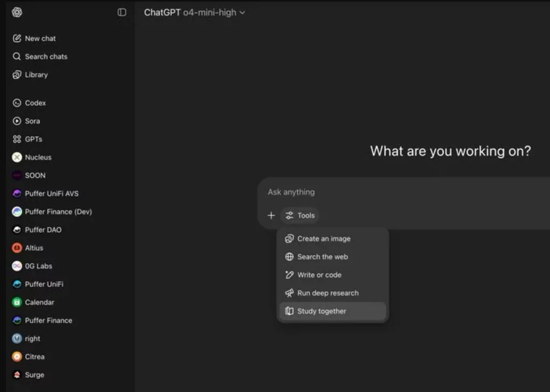550x392 pixels.
Task: Open the 'Surge' GPT label
Action: (x=34, y=375)
